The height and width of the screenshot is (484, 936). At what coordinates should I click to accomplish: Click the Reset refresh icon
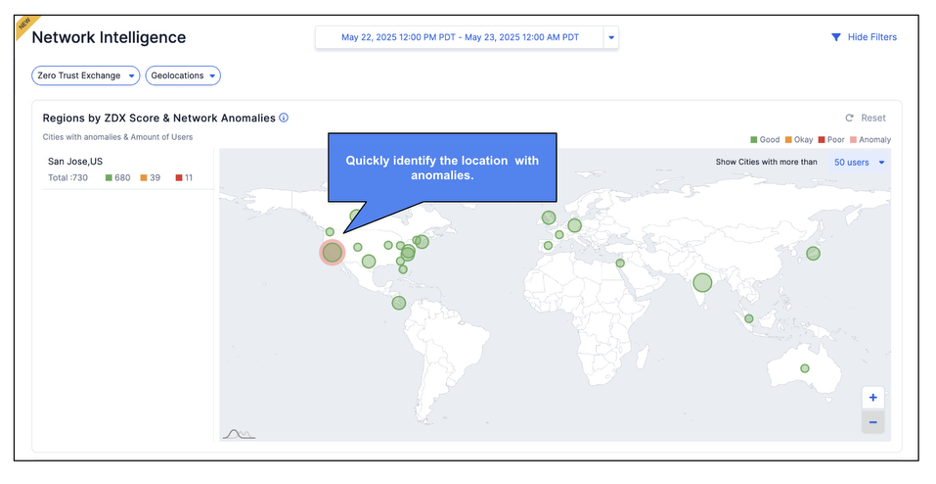[x=849, y=118]
